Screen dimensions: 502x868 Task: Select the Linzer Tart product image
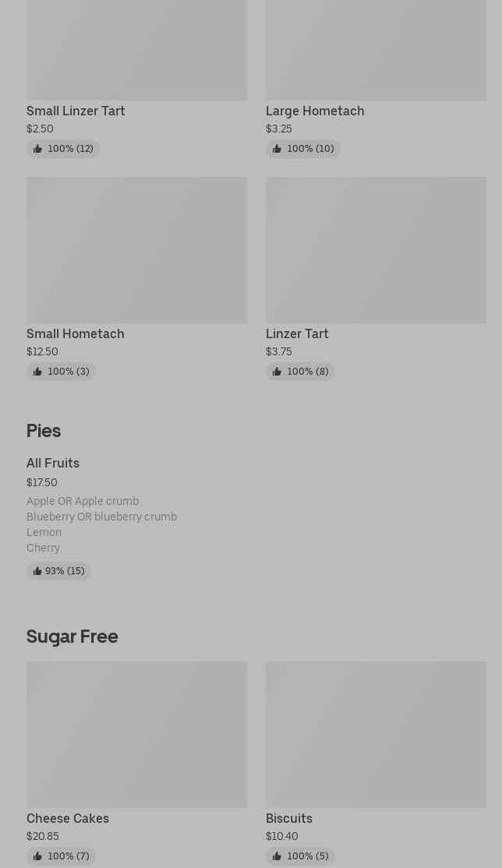376,250
